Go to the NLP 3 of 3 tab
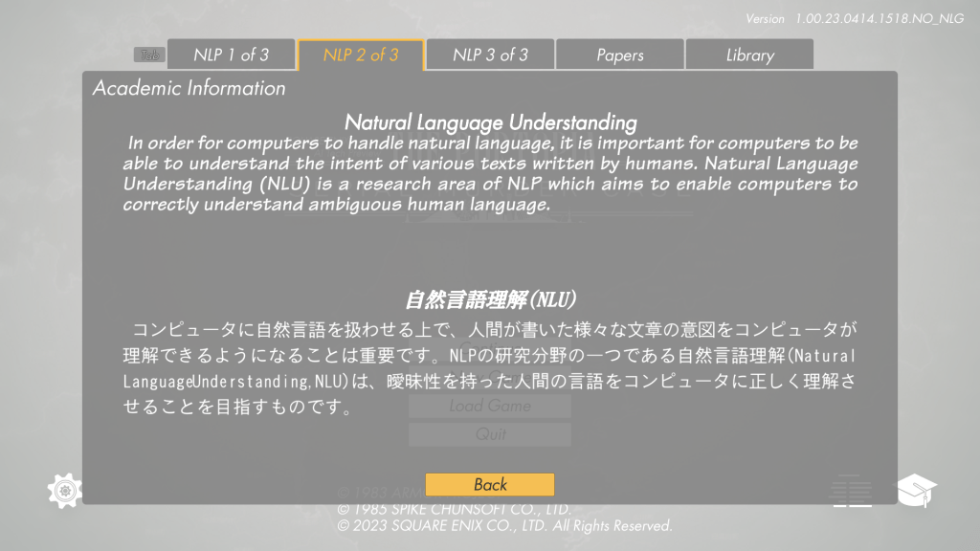 coord(490,55)
